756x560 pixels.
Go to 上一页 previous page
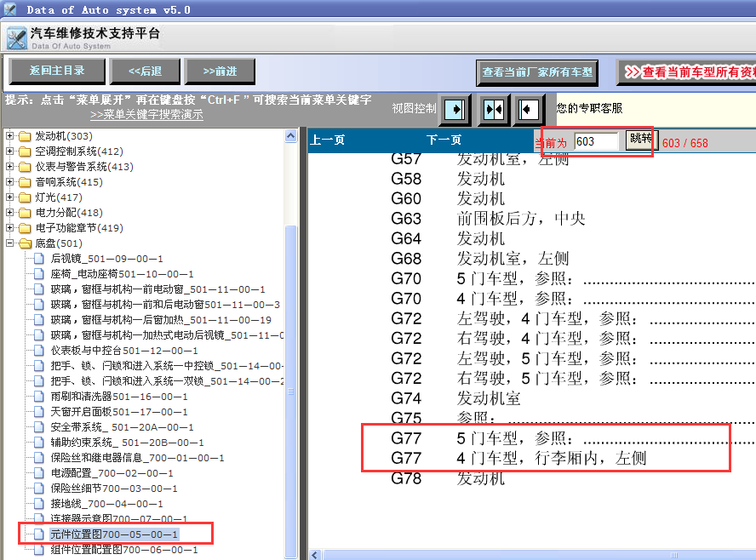point(328,140)
